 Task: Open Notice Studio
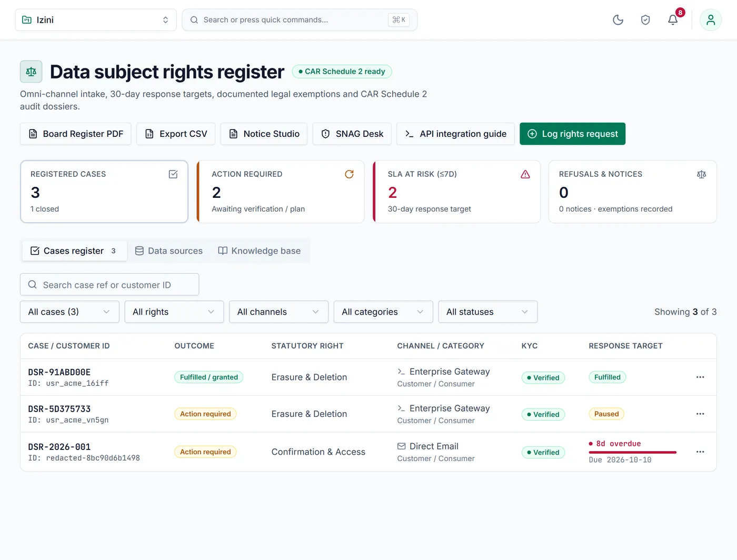[264, 134]
